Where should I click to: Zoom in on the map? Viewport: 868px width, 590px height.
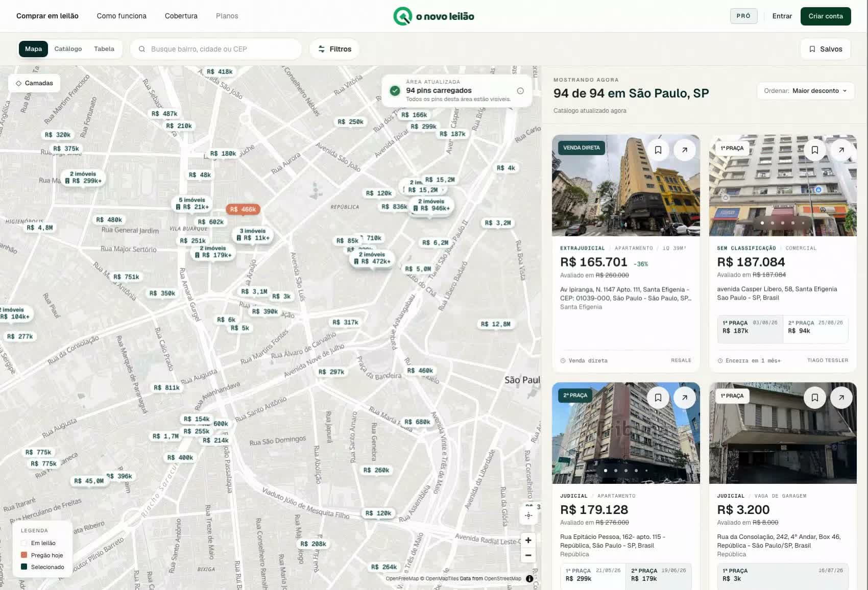click(x=528, y=540)
